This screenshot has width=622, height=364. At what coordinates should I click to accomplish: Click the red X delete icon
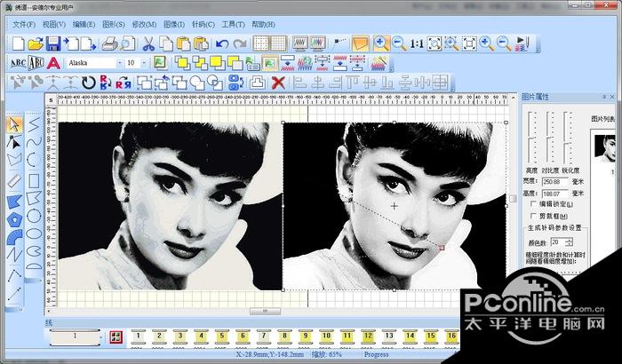[278, 83]
